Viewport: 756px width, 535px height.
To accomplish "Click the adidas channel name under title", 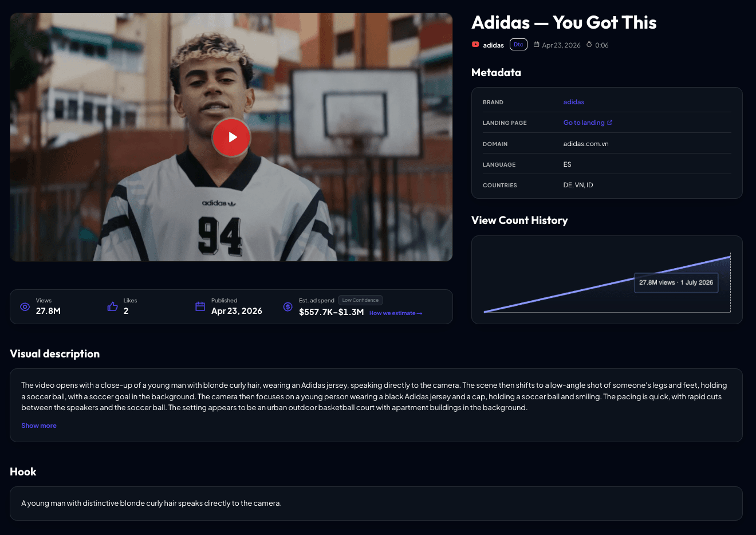I will click(493, 45).
